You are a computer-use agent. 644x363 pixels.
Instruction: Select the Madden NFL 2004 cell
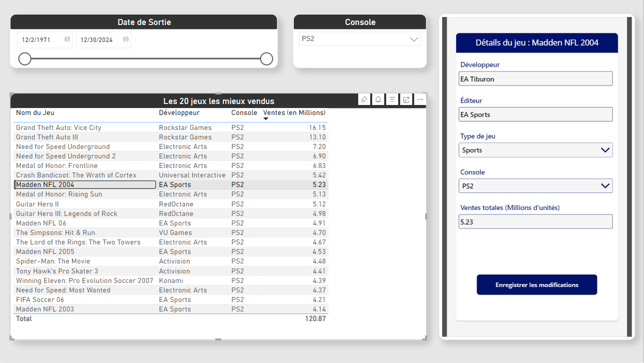[x=85, y=184]
